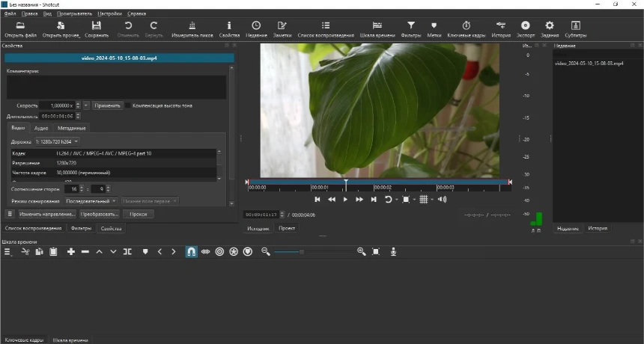Open the Настройки menu

click(x=109, y=13)
